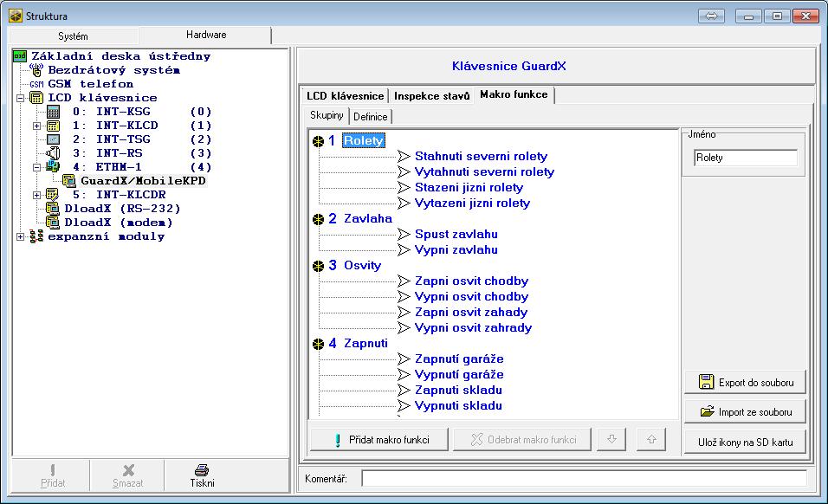This screenshot has width=828, height=504.
Task: Click the Jméno input field
Action: pyautogui.click(x=745, y=158)
